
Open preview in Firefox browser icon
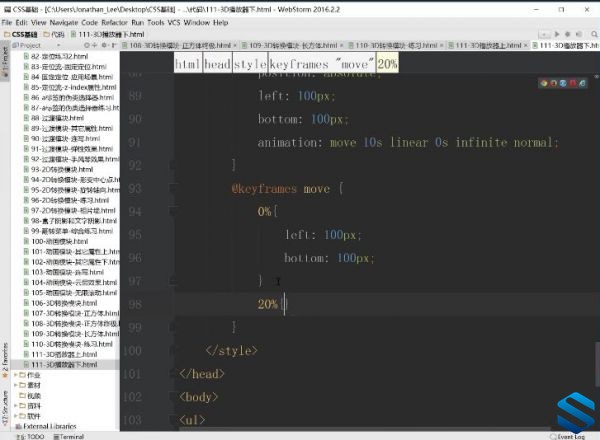[553, 83]
